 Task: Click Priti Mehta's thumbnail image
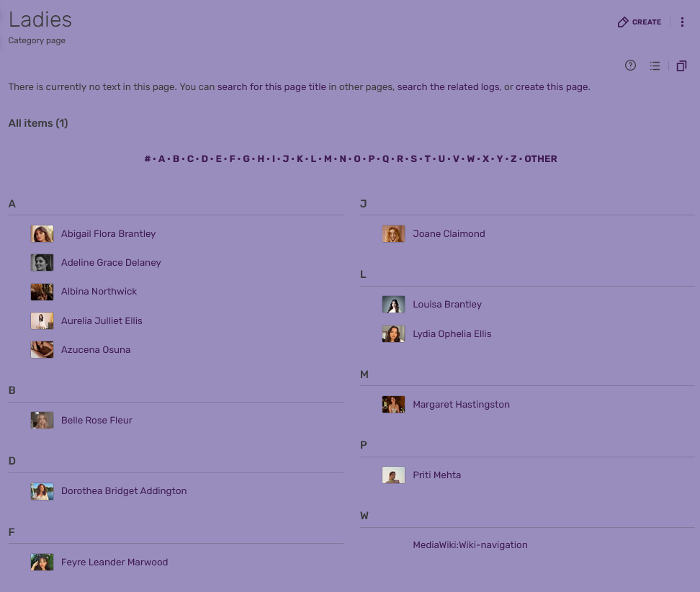pos(393,475)
